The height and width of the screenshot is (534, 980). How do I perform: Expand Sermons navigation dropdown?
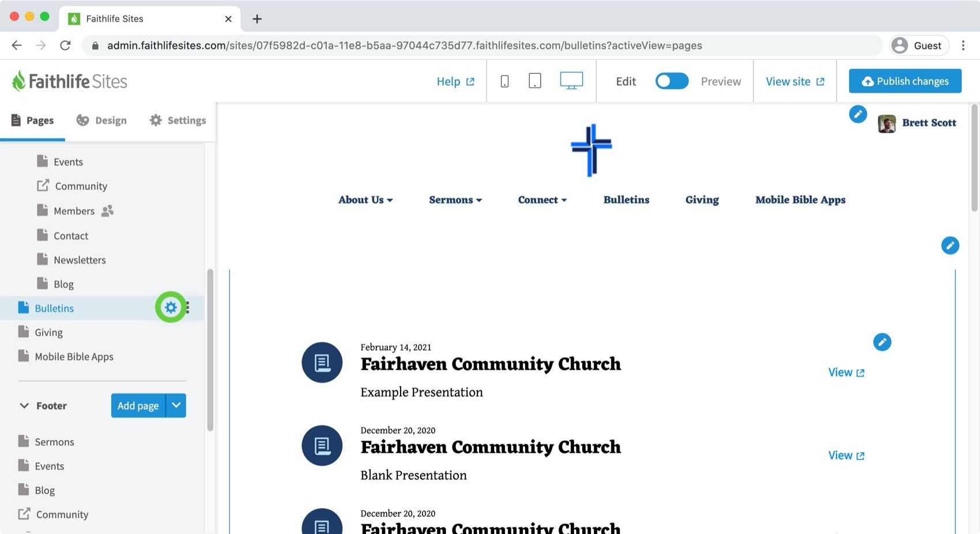click(455, 200)
